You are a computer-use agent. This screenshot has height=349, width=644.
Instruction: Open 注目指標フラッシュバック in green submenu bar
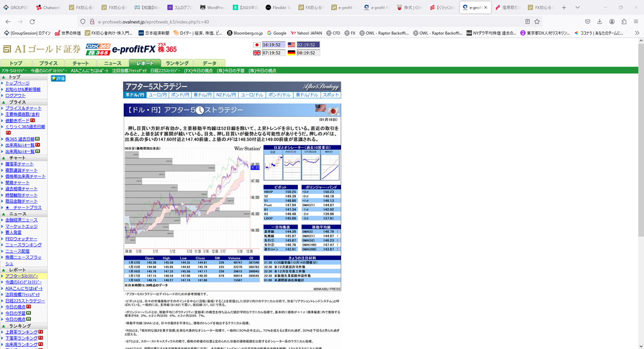pos(129,71)
